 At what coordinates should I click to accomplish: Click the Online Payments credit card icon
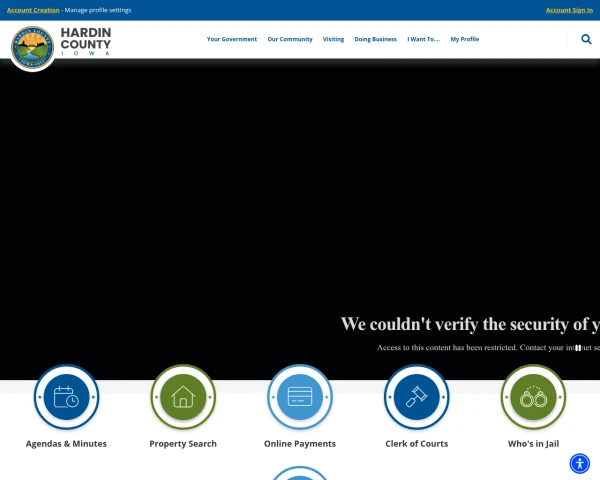[x=300, y=397]
